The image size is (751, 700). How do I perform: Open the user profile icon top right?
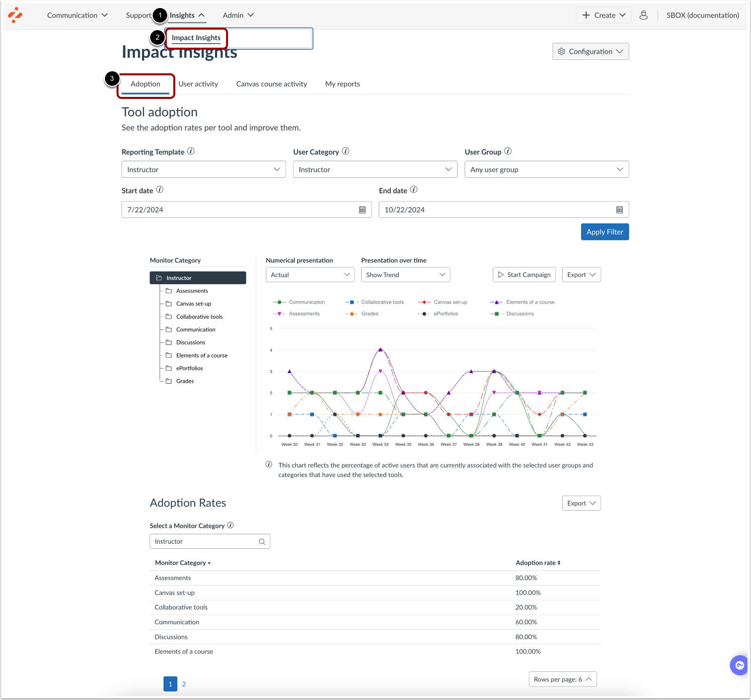[643, 15]
